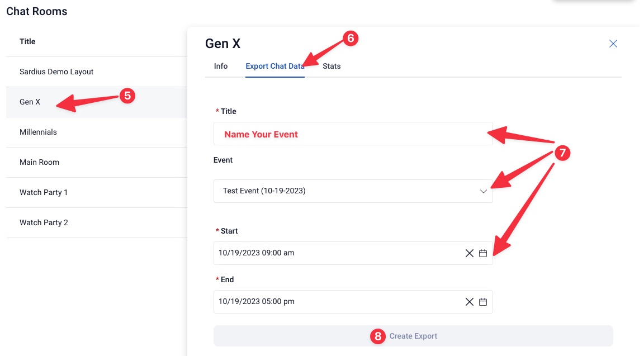Select the Gen X chat room row

click(97, 102)
